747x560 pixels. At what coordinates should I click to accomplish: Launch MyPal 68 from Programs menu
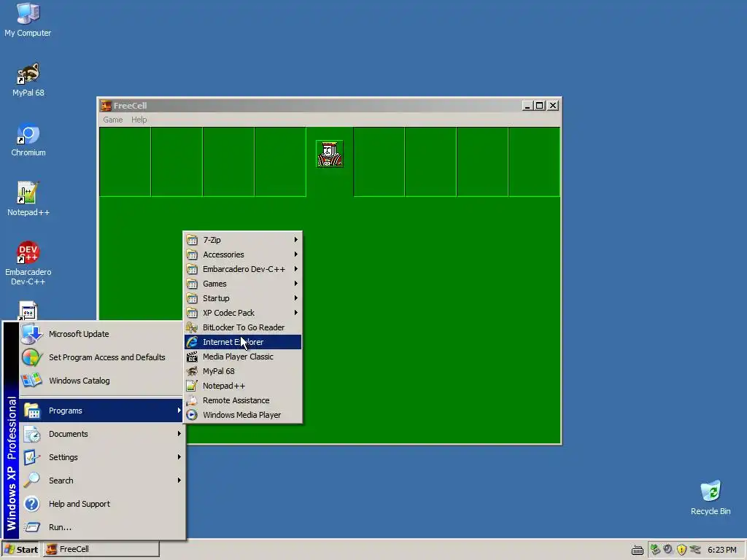tap(243, 371)
